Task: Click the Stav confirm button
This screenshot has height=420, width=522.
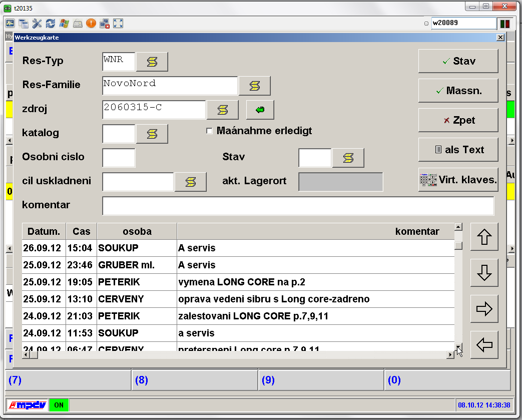Action: pos(458,61)
